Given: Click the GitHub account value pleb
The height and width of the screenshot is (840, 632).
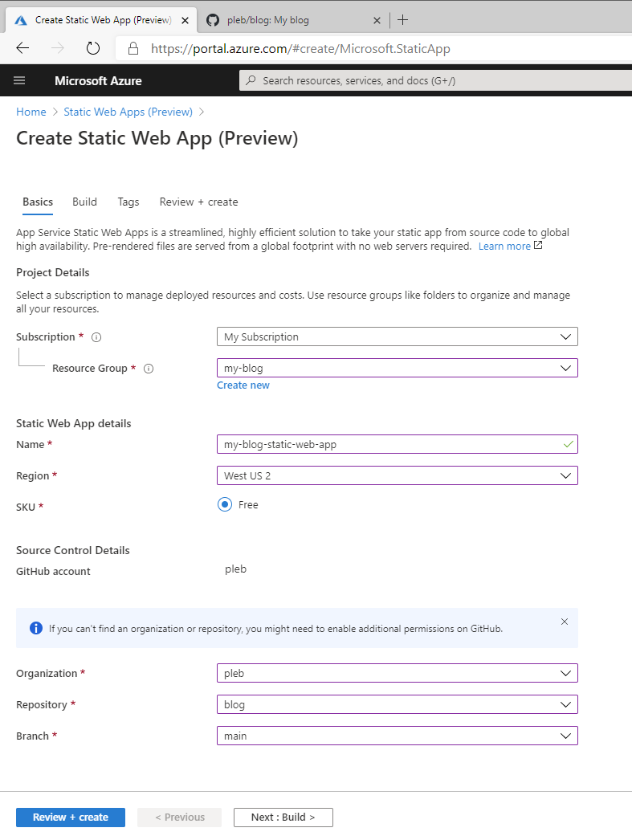Looking at the screenshot, I should (x=235, y=569).
